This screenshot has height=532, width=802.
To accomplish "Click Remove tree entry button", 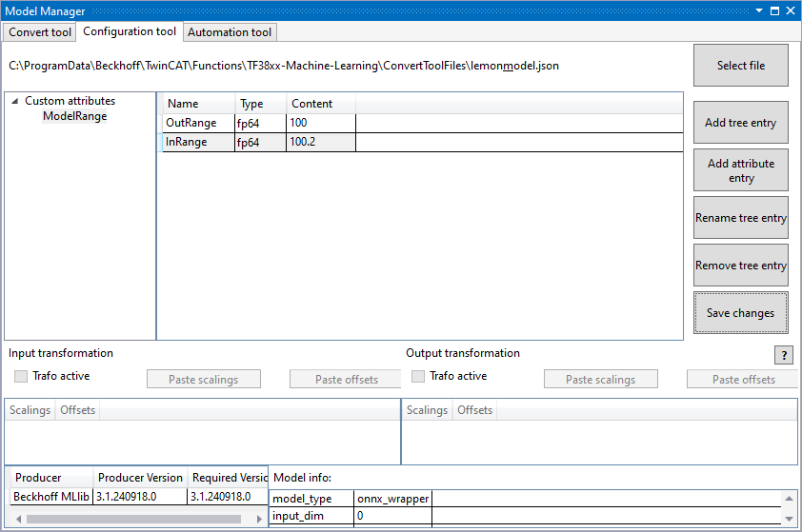I will [740, 266].
